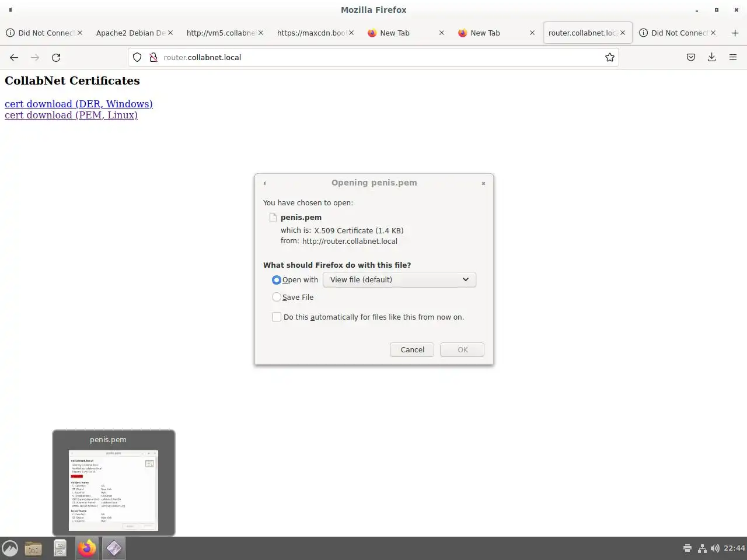Focus the router.collabnet.local address bar
The height and width of the screenshot is (560, 747).
click(x=373, y=57)
